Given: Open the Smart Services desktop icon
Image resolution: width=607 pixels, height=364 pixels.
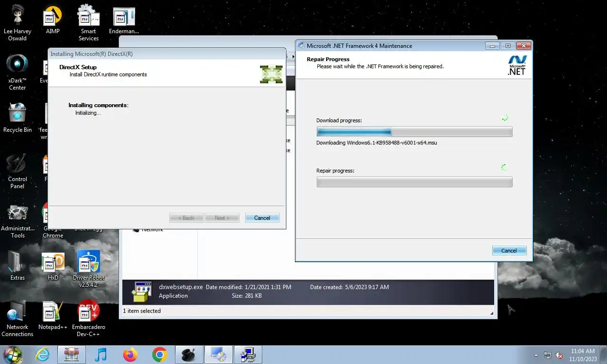Looking at the screenshot, I should pos(89,23).
